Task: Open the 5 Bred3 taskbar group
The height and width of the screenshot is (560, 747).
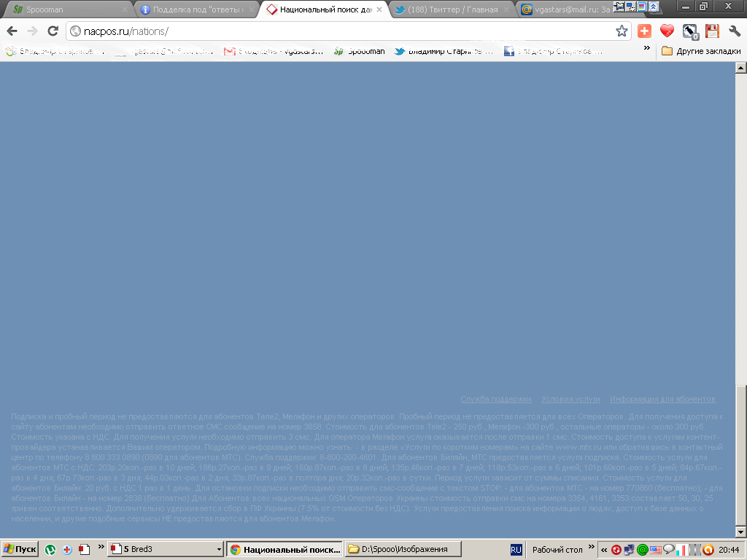Action: pyautogui.click(x=166, y=549)
